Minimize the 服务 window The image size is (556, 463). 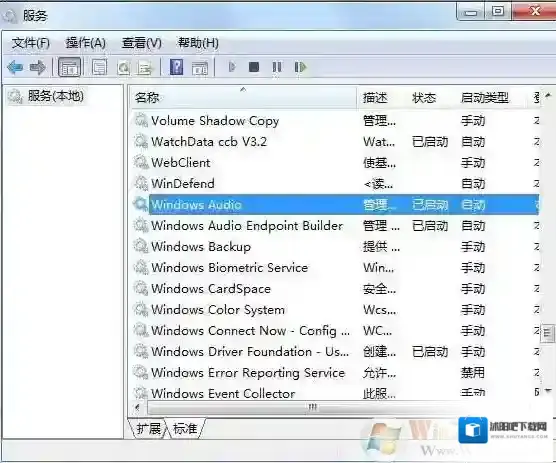point(471,12)
